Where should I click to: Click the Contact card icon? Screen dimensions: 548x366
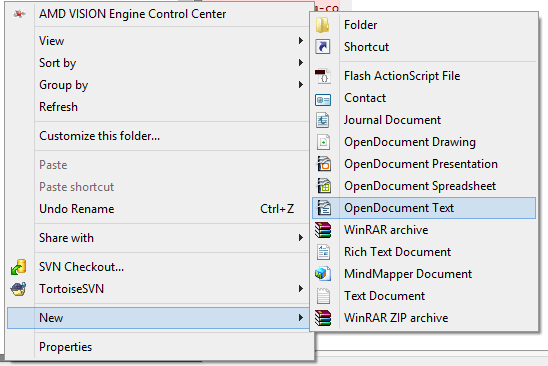[x=323, y=100]
